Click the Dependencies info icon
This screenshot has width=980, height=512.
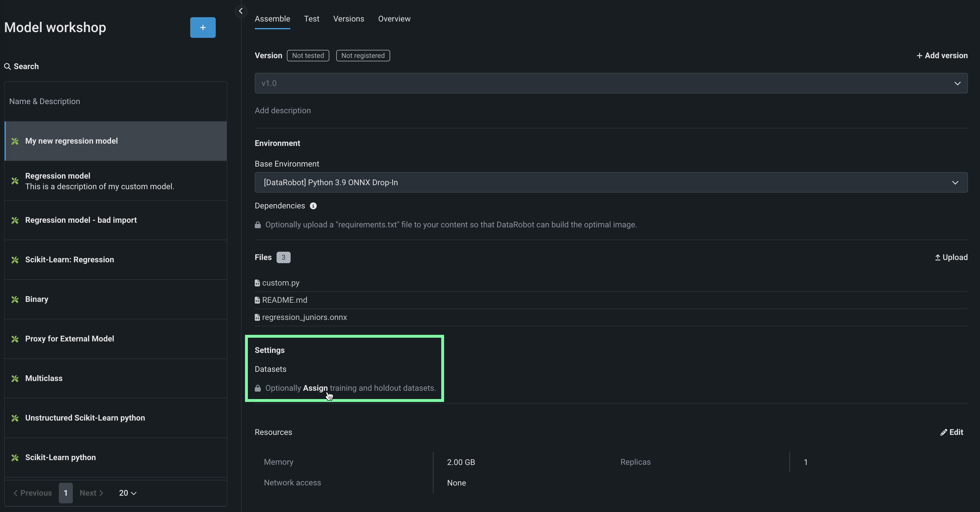click(313, 206)
